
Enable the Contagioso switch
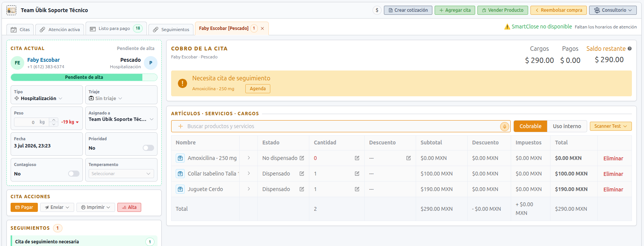[x=74, y=174]
